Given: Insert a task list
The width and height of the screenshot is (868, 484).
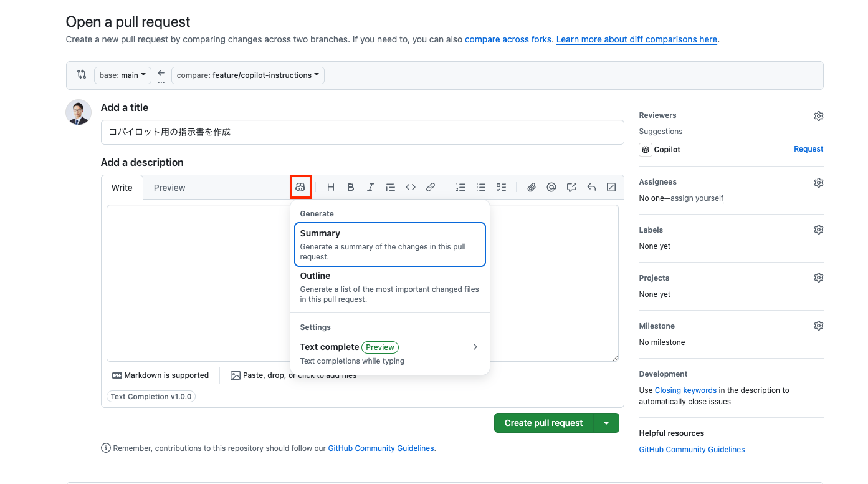Looking at the screenshot, I should coord(501,187).
